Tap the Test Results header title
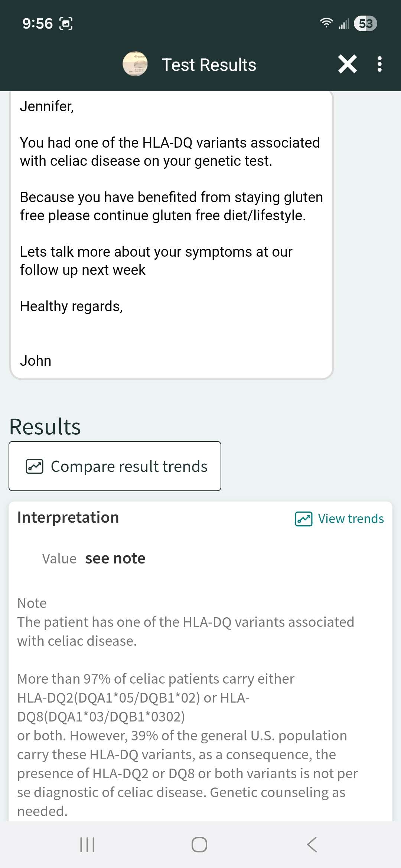 209,65
